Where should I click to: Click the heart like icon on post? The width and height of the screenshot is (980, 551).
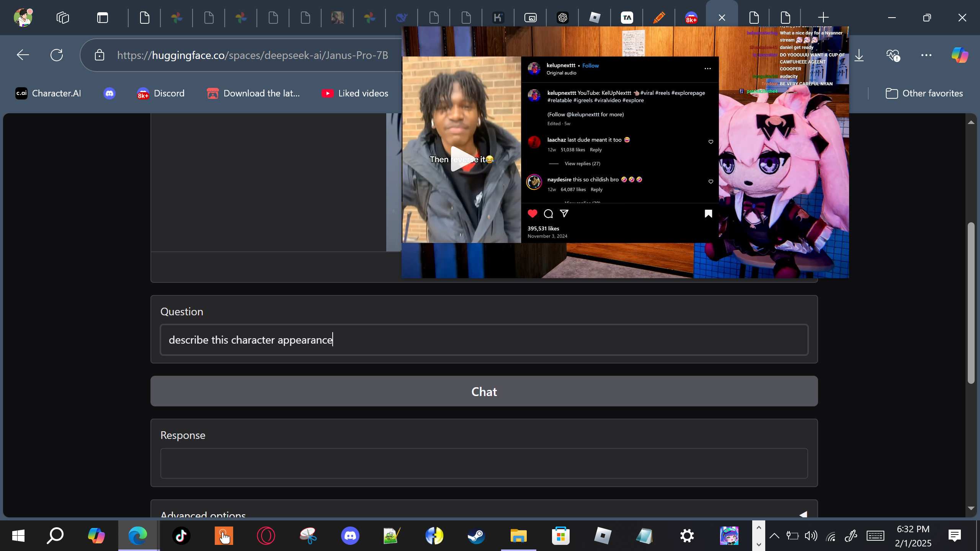coord(532,214)
